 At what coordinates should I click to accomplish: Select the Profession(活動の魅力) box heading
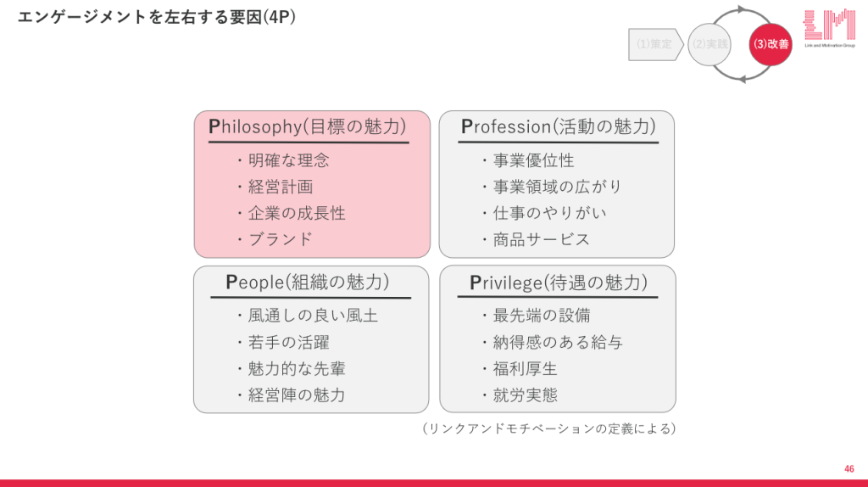(x=558, y=127)
